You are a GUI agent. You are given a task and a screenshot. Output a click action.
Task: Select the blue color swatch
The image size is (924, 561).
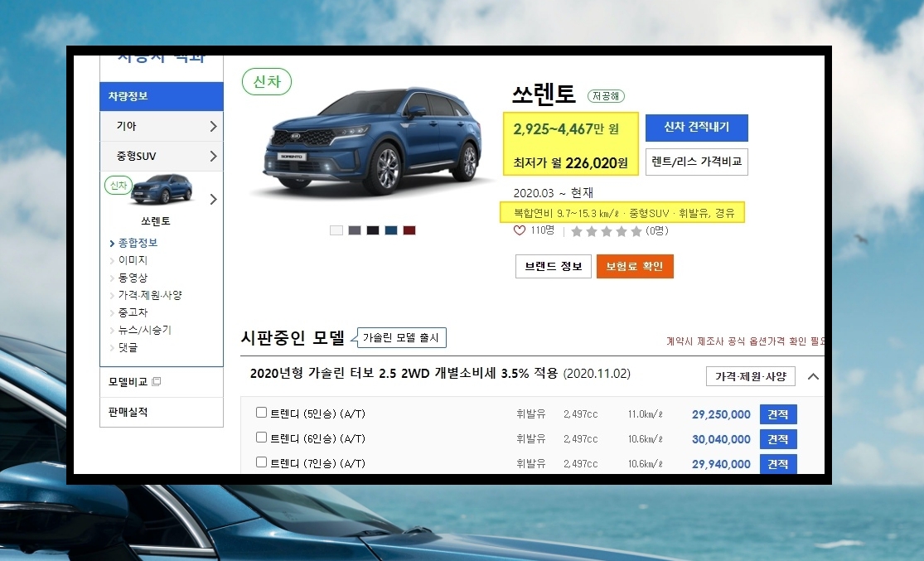click(390, 230)
